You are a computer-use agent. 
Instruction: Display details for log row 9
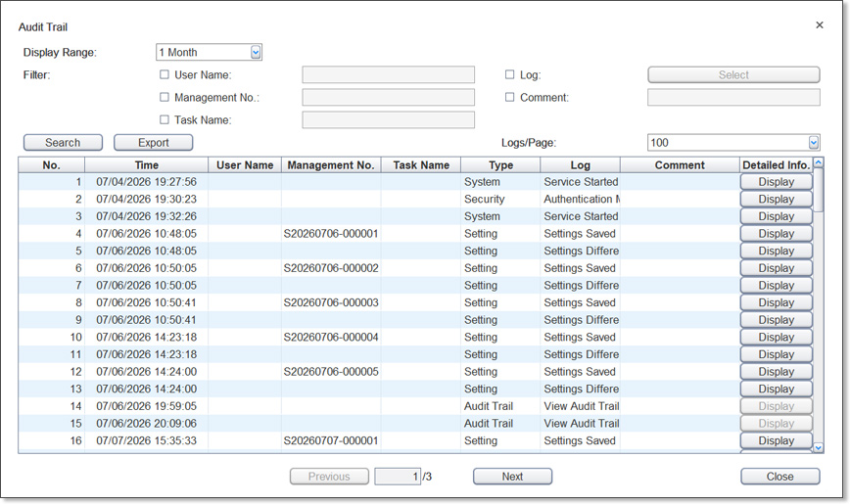coord(777,320)
